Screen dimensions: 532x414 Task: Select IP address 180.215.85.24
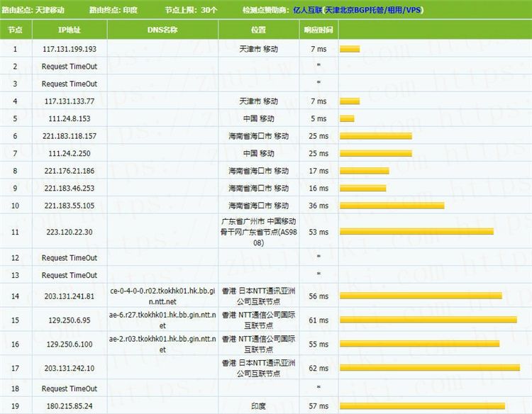[70, 406]
